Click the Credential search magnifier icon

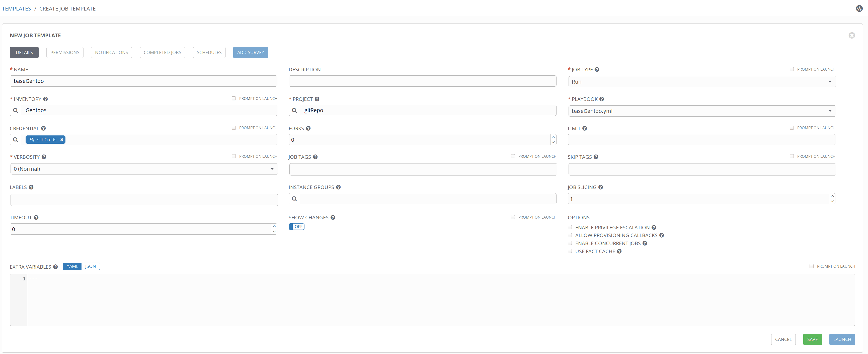tap(15, 139)
